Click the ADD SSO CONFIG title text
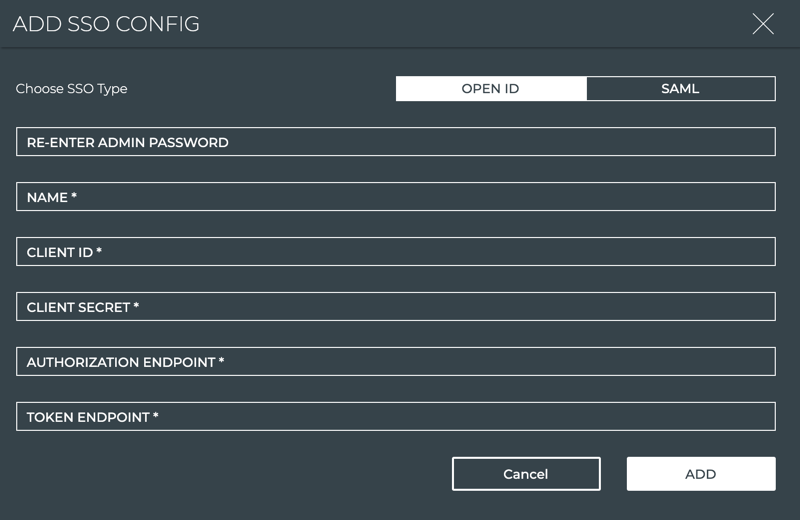 pyautogui.click(x=106, y=24)
